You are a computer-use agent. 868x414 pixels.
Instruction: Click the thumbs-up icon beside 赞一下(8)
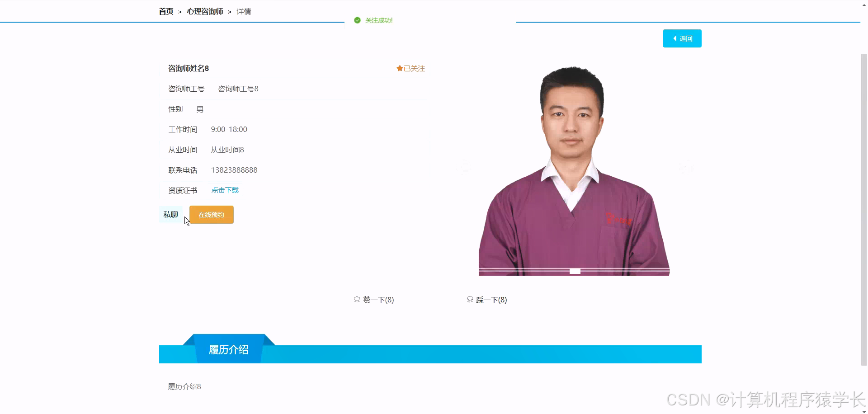pyautogui.click(x=356, y=299)
